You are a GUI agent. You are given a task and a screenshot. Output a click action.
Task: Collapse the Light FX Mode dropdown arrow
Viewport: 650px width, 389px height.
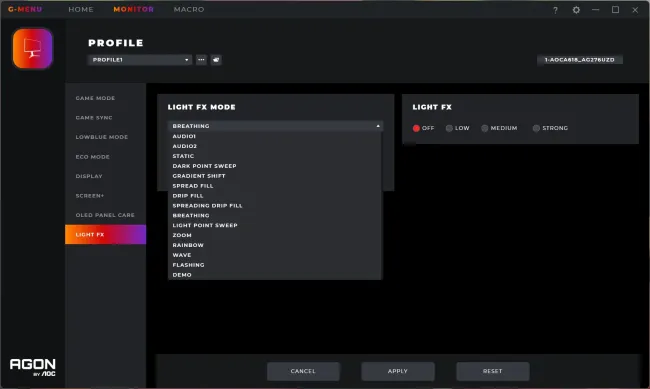click(378, 126)
